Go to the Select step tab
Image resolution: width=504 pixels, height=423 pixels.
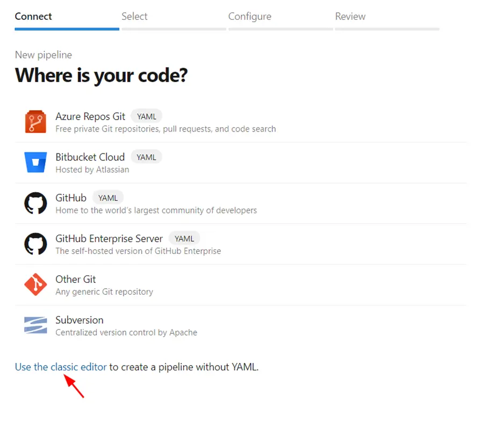click(x=134, y=17)
